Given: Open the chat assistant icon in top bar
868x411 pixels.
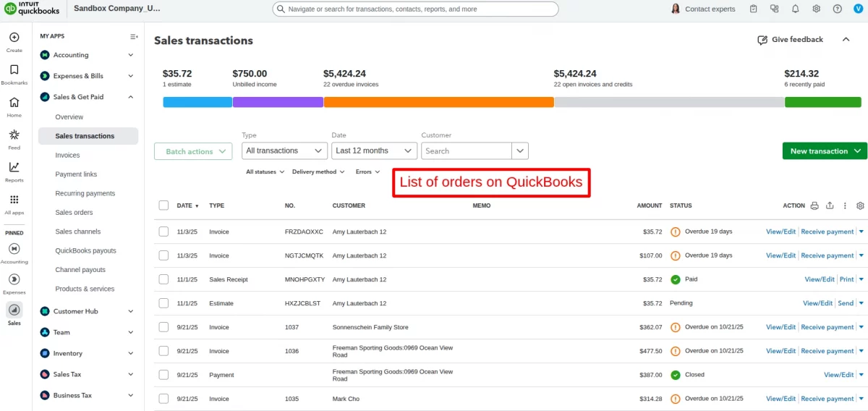Looking at the screenshot, I should coord(775,9).
